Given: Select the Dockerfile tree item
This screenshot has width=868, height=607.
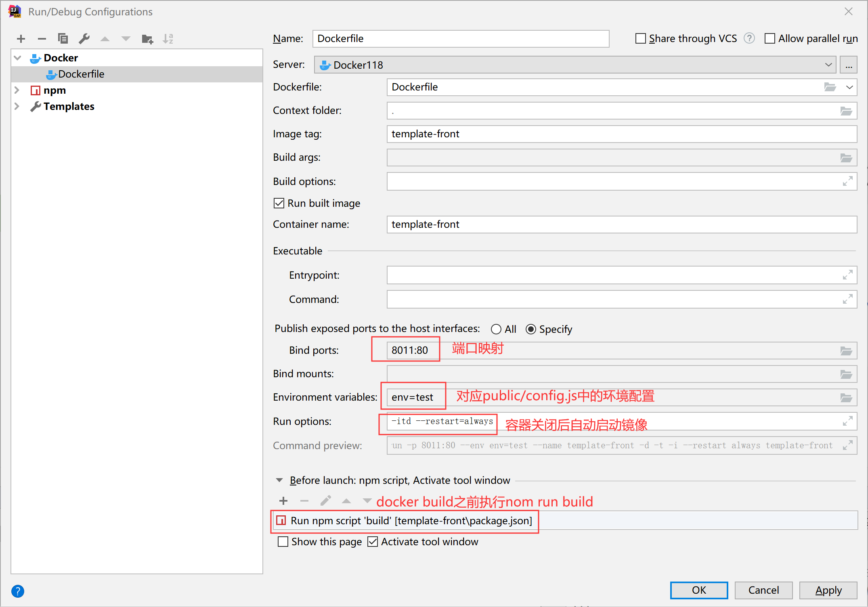Looking at the screenshot, I should click(x=78, y=74).
